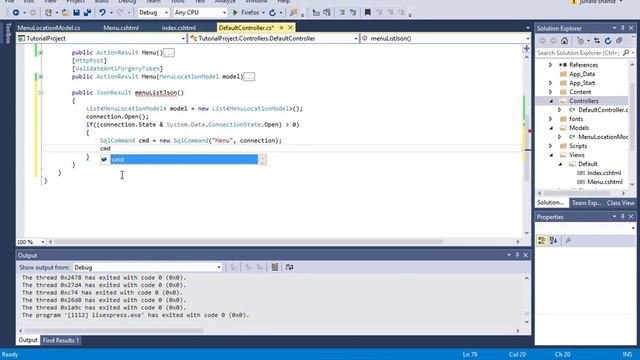Viewport: 640px width, 360px height.
Task: Collapse the menuListJson() method outline
Action: [x=41, y=93]
